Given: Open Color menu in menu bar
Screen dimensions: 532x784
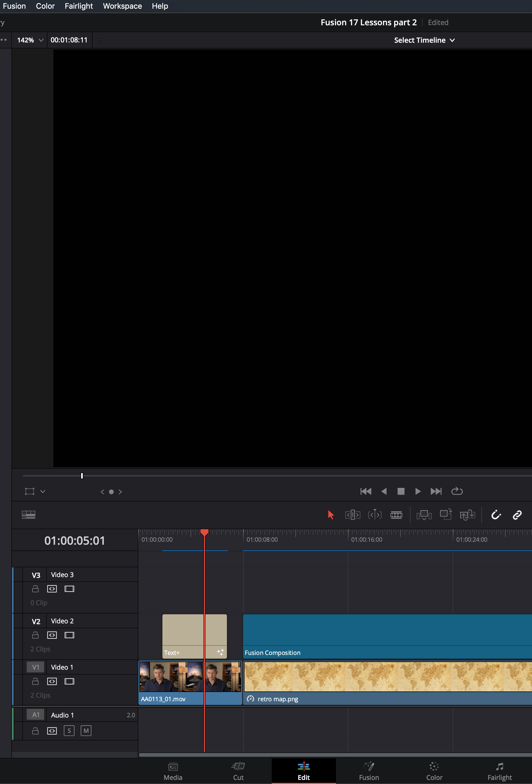Looking at the screenshot, I should coord(45,6).
